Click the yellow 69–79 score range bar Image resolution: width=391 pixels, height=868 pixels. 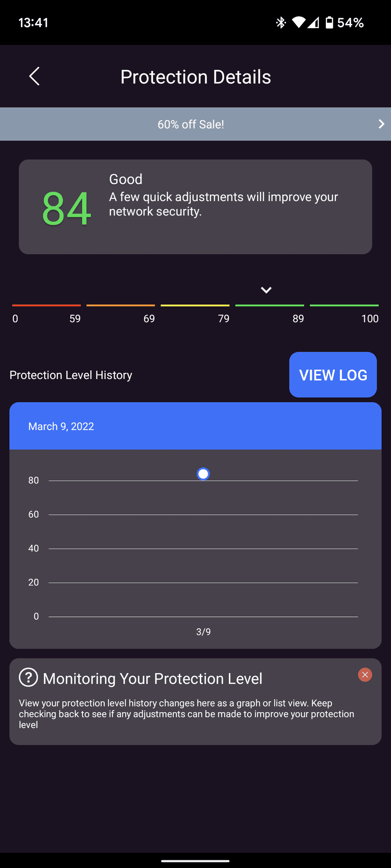195,306
